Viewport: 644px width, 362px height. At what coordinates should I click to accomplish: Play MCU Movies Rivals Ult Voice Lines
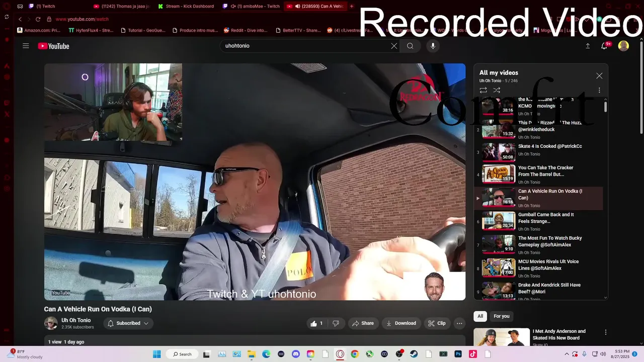pos(538,268)
